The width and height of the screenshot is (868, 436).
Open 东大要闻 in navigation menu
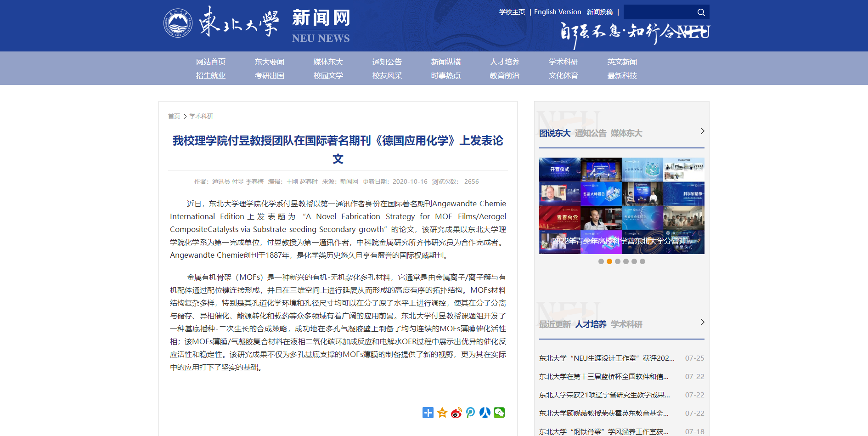tap(270, 62)
